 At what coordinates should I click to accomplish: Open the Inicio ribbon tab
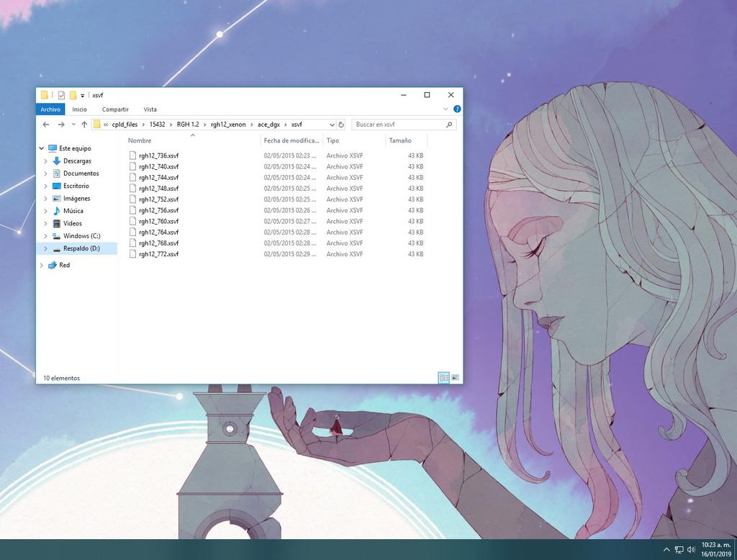tap(79, 109)
